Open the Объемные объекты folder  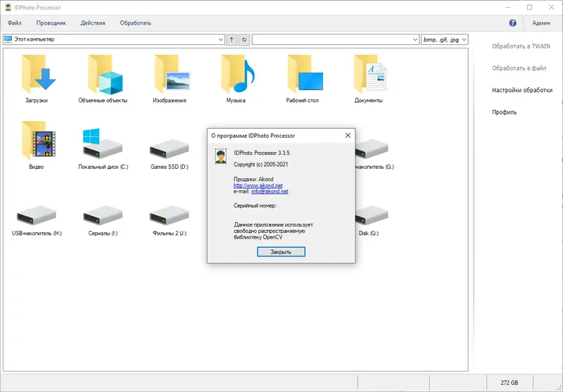click(x=103, y=79)
